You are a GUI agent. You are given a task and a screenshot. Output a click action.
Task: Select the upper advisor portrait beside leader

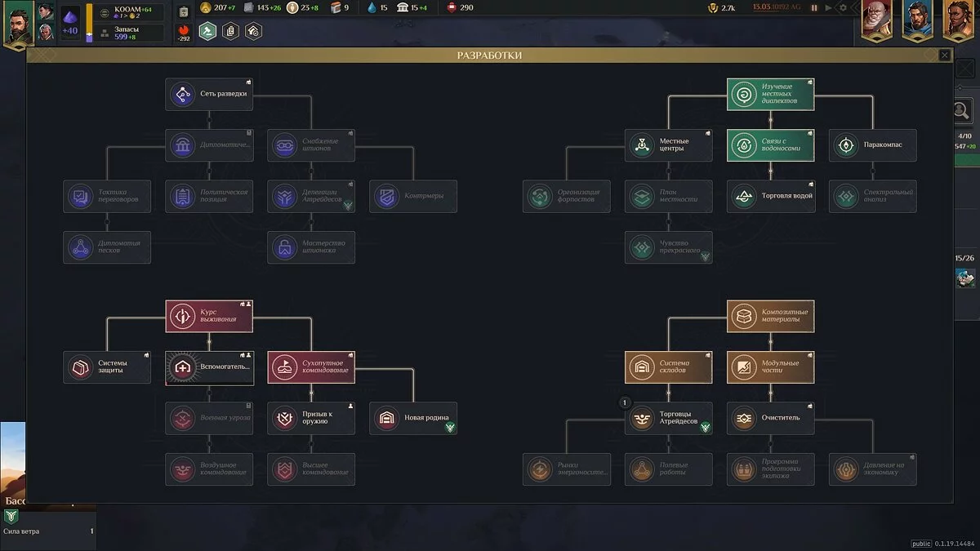tap(46, 11)
